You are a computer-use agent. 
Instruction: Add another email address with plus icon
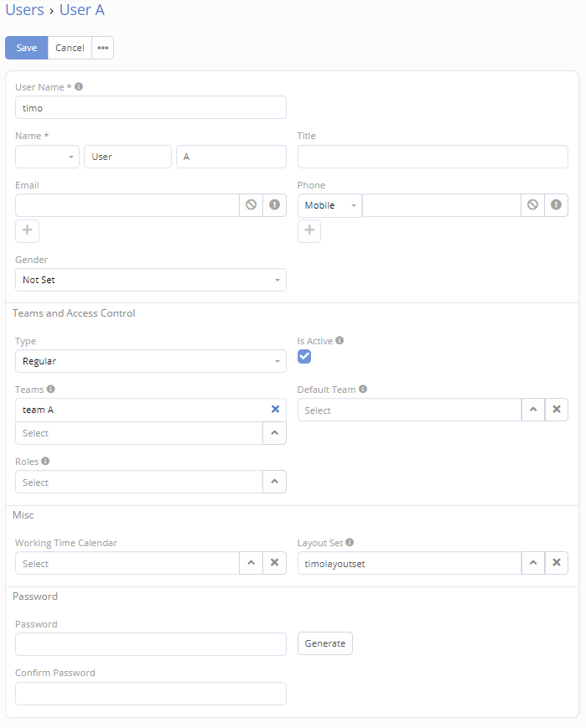point(27,231)
